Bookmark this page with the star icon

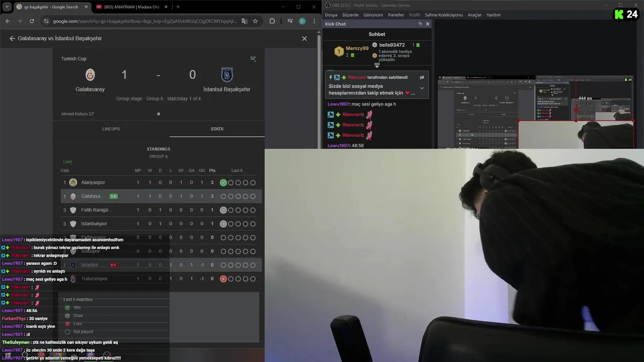point(255,21)
